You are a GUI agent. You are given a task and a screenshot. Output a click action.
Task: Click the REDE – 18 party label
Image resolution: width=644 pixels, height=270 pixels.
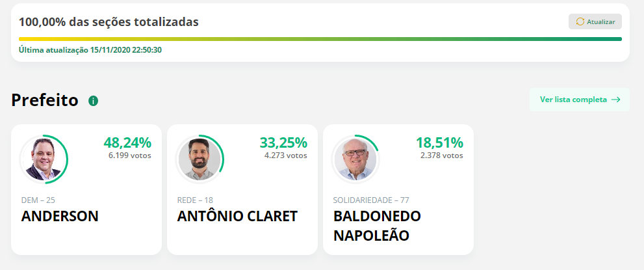click(195, 200)
